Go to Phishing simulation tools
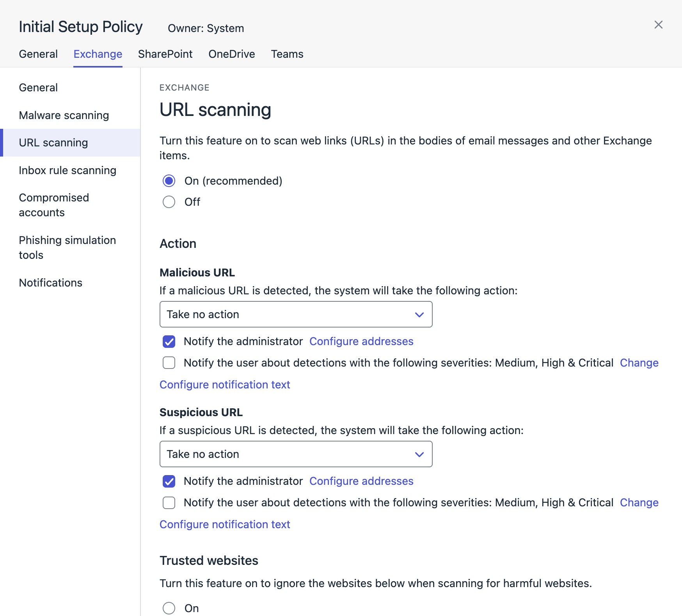 click(67, 247)
